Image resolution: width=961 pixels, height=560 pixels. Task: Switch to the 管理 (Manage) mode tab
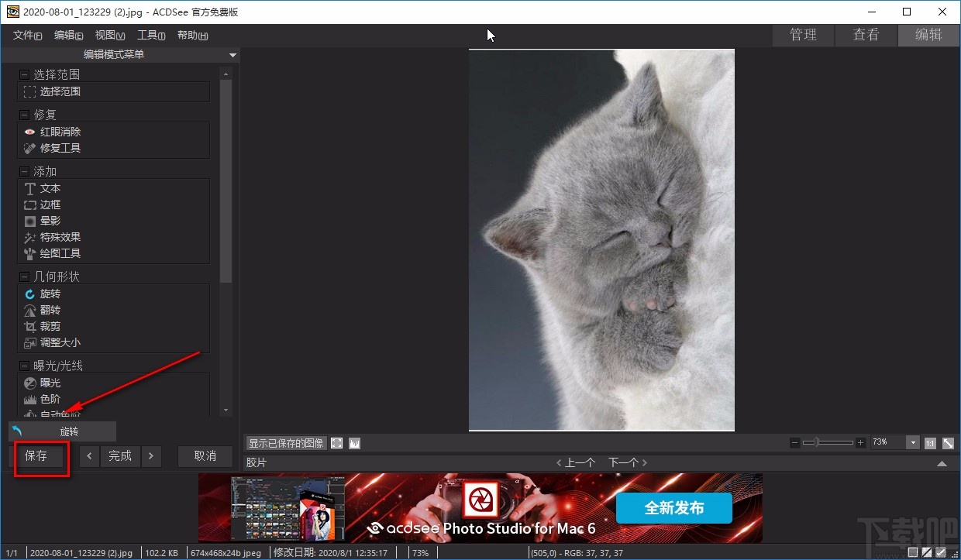[x=803, y=35]
